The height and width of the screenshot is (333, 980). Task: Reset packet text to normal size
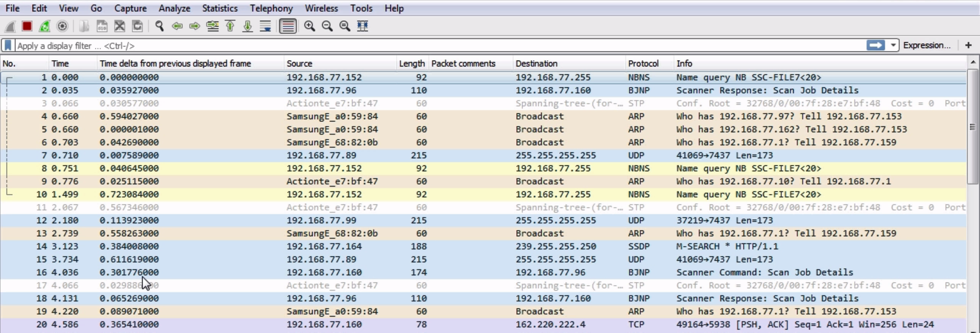click(x=345, y=26)
